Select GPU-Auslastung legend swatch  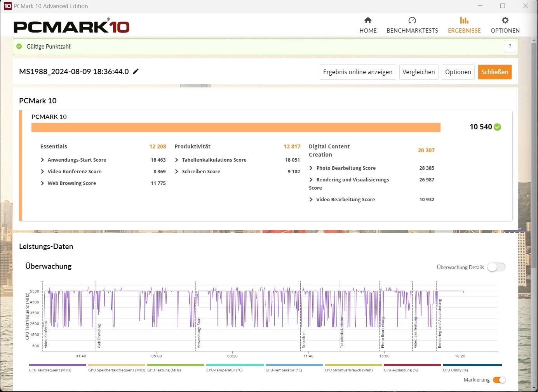click(x=412, y=365)
